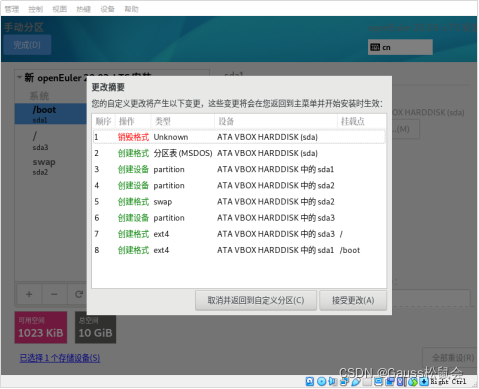This screenshot has height=389, width=479.
Task: Click the 顺序 column header
Action: [x=103, y=121]
